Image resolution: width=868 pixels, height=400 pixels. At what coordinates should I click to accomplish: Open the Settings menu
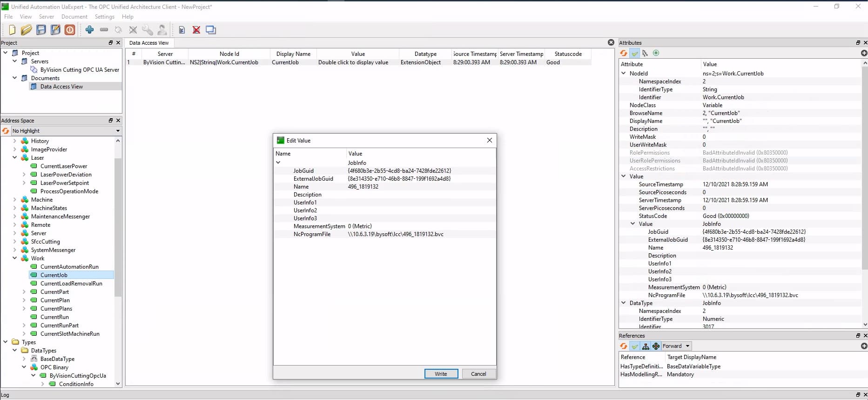105,17
